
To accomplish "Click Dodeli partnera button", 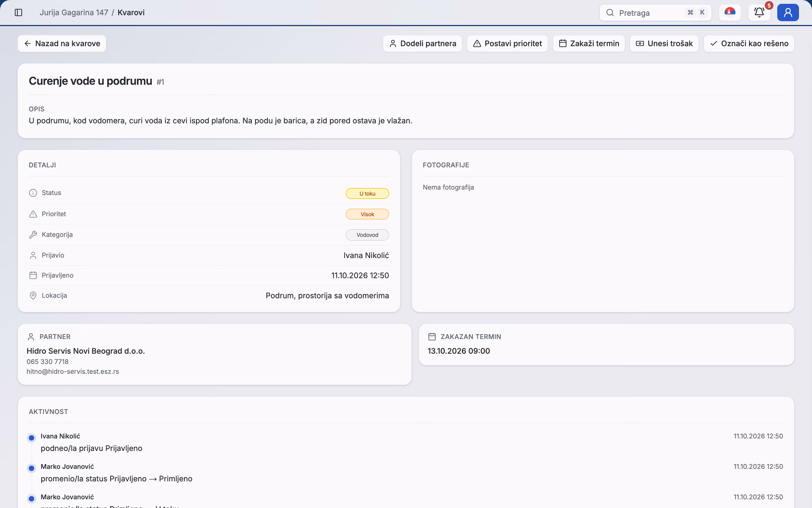I will point(423,44).
